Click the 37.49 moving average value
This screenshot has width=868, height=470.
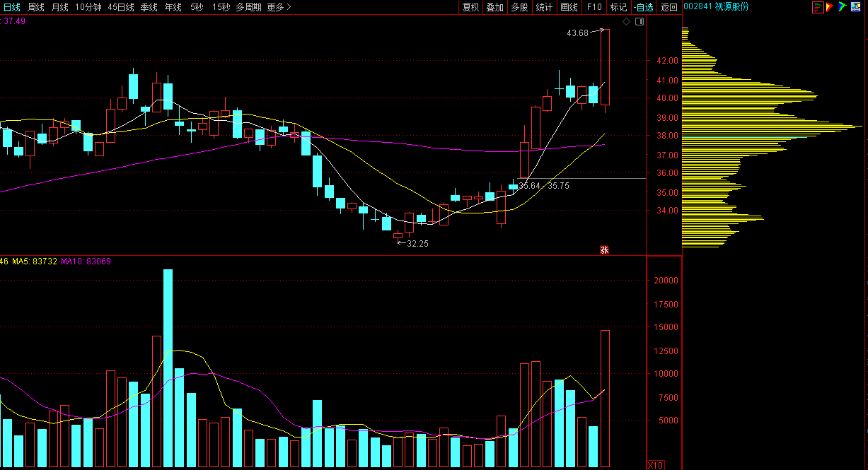coord(15,21)
